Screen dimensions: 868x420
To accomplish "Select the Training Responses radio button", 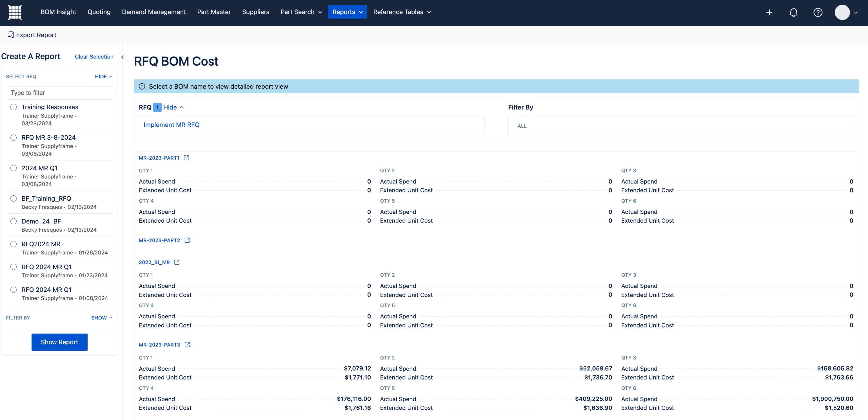I will [14, 107].
